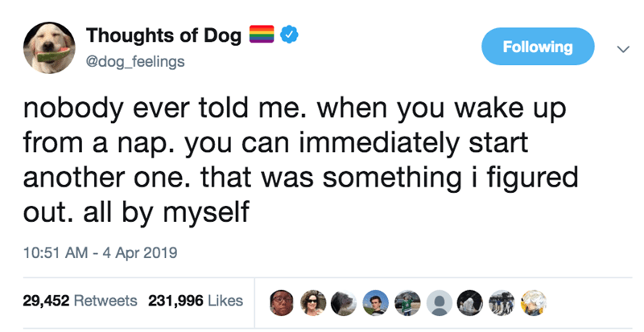
Task: View the 231,996 Likes list
Action: point(196,301)
